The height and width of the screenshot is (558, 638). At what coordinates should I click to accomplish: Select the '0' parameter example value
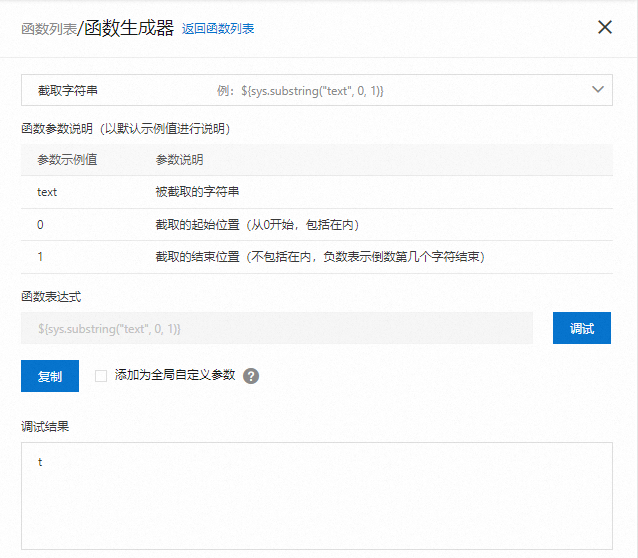40,225
